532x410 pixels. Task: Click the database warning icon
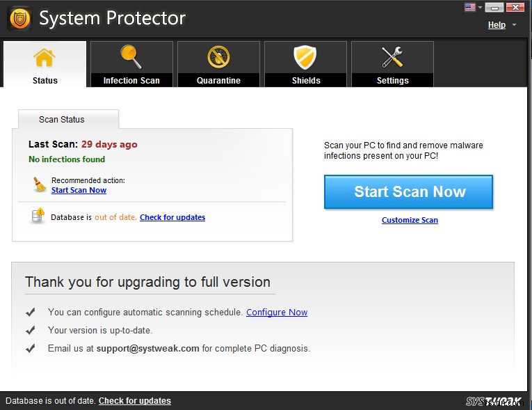pyautogui.click(x=38, y=216)
